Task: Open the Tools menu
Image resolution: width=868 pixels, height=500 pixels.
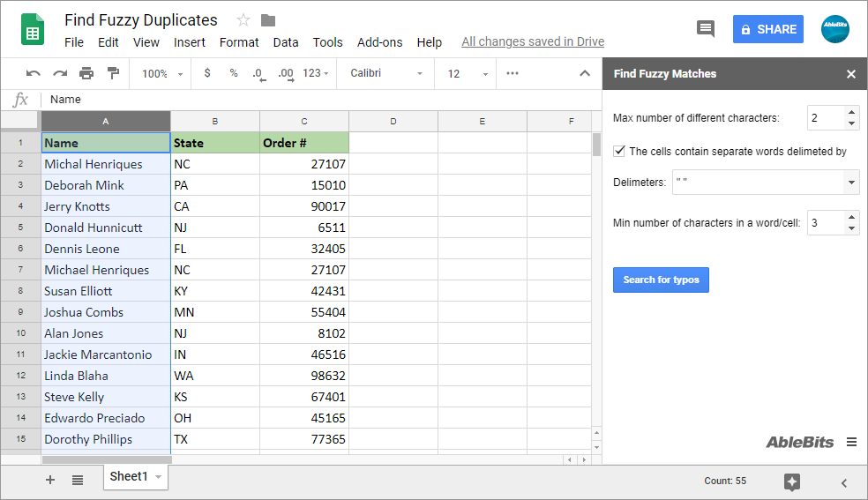Action: tap(328, 42)
